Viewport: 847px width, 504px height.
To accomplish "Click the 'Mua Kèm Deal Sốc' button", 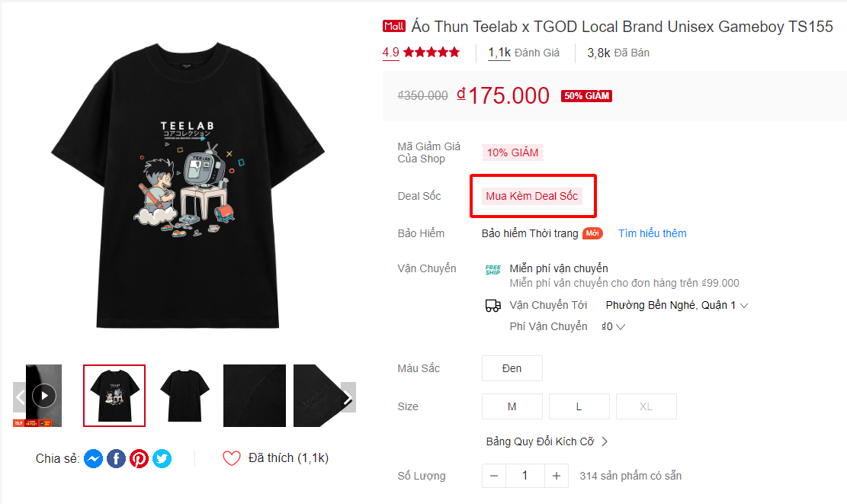I will point(533,196).
